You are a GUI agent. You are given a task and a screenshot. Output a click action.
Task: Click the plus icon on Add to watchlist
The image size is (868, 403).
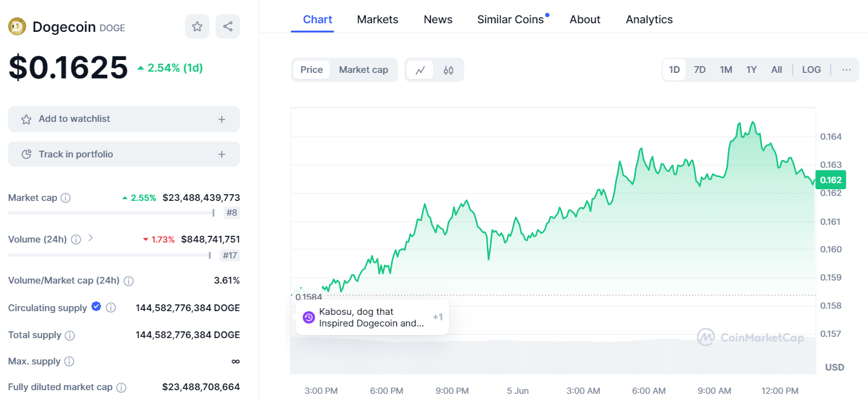[222, 119]
